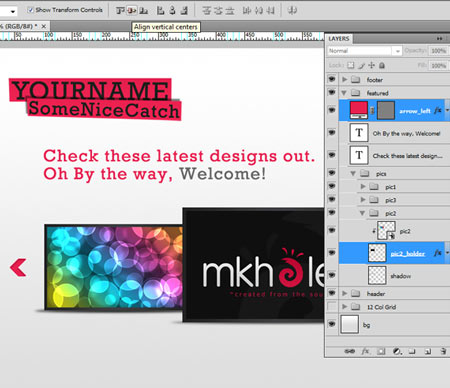Toggle visibility of the pic2_holder layer
Viewport: 450px width, 388px height.
coord(332,253)
